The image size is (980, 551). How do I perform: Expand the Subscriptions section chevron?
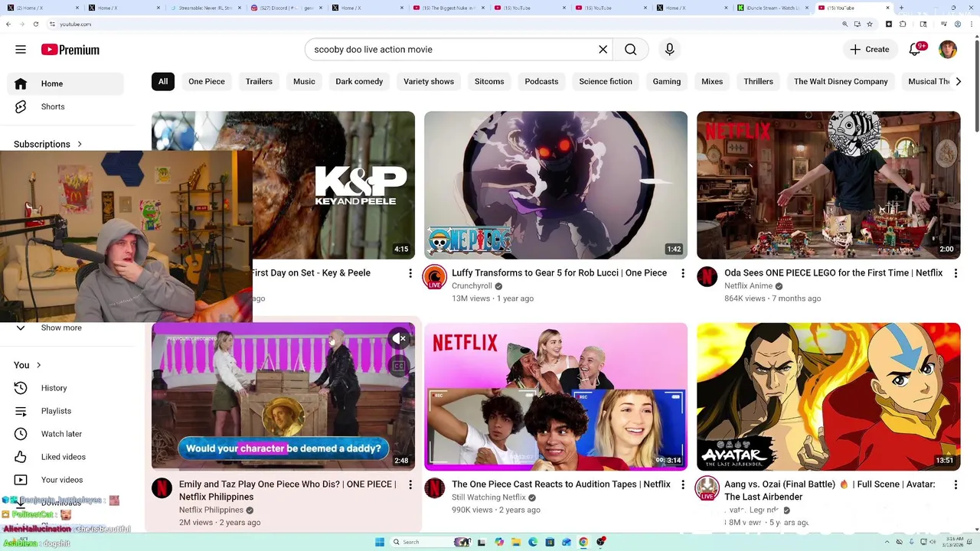pyautogui.click(x=79, y=144)
